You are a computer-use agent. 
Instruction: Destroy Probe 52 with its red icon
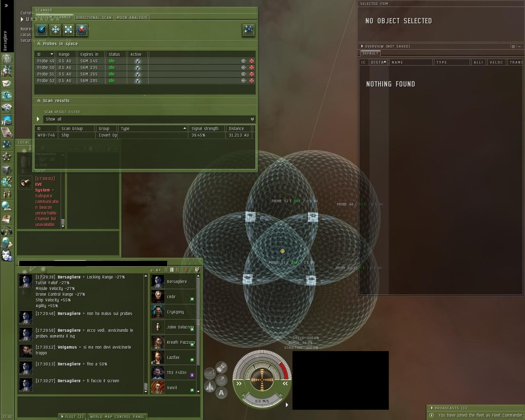(251, 80)
